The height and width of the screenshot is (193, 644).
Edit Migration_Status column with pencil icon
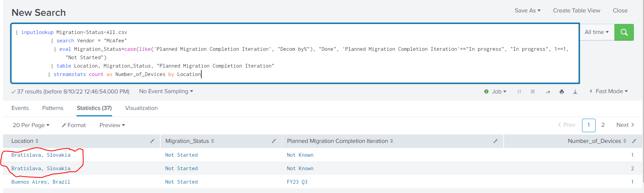[274, 141]
